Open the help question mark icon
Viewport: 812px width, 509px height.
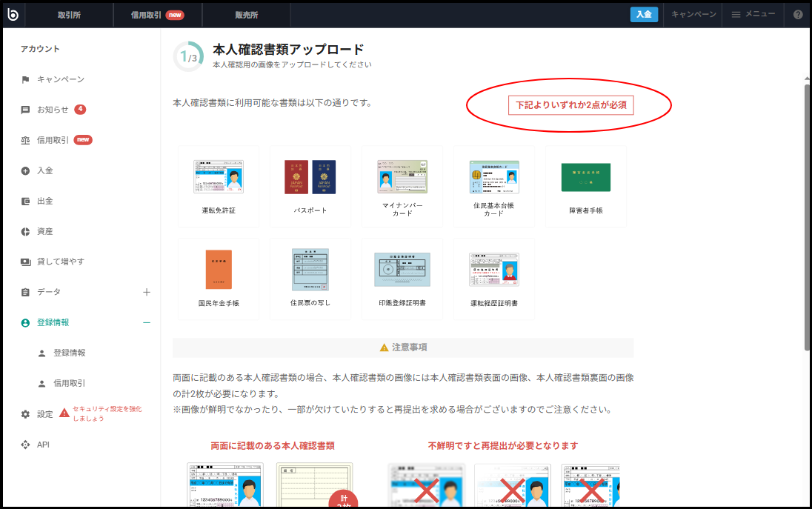tap(797, 14)
